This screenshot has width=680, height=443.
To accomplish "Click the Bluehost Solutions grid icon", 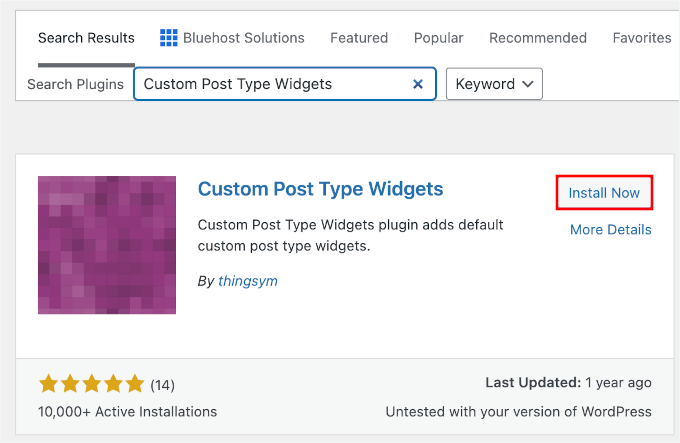I will pyautogui.click(x=169, y=38).
